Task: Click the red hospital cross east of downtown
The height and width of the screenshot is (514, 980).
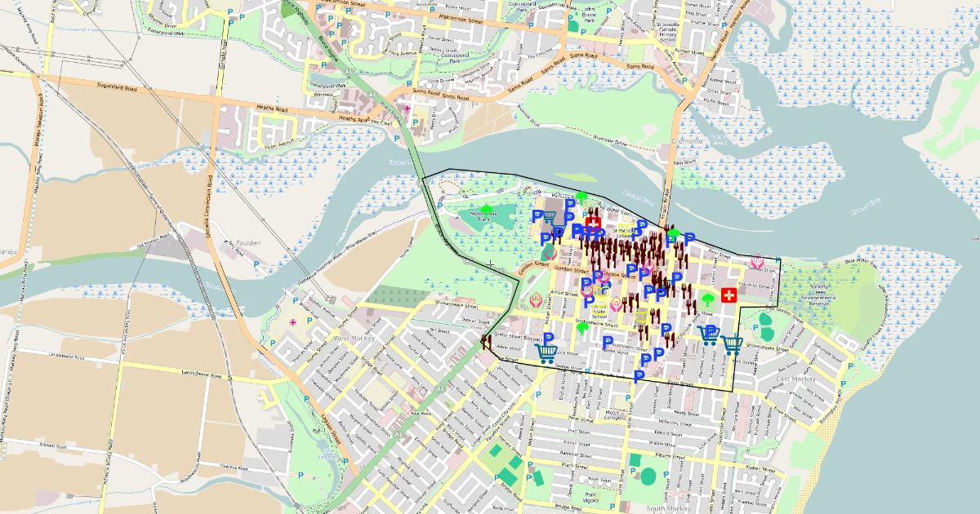Action: click(x=728, y=295)
